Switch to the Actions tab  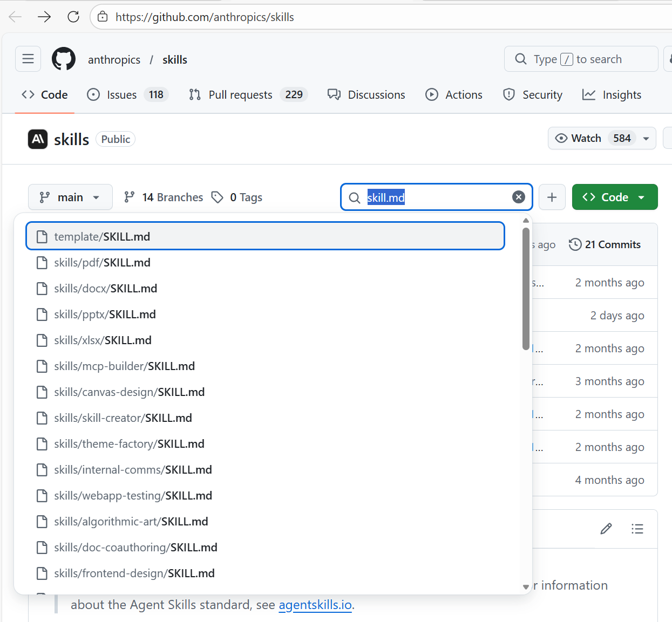point(454,95)
